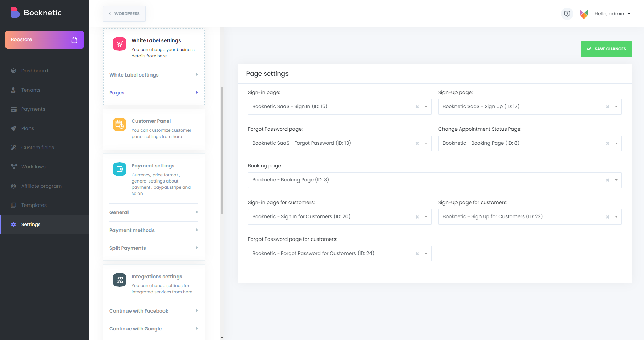The image size is (644, 340).
Task: Open the help question mark icon
Action: pos(567,14)
